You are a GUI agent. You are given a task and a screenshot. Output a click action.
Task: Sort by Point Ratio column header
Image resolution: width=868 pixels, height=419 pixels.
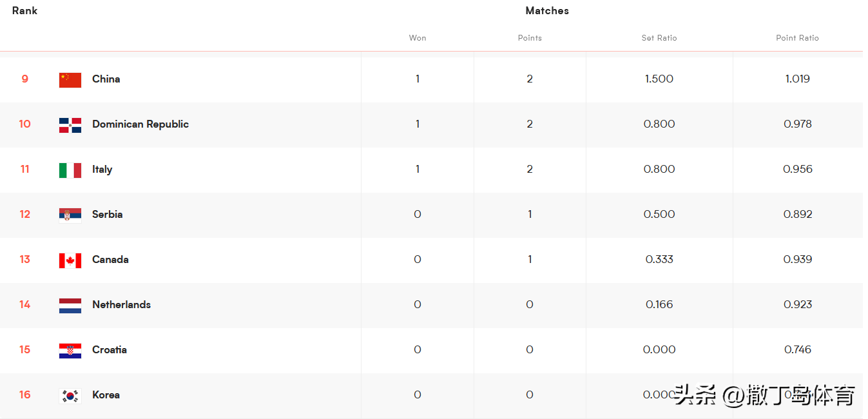point(798,38)
